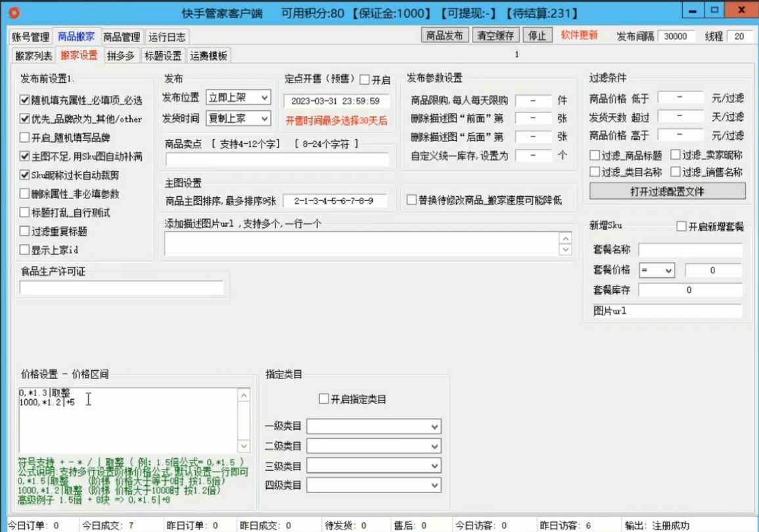
Task: Tick the 开启新增套餐 checkbox
Action: (681, 227)
